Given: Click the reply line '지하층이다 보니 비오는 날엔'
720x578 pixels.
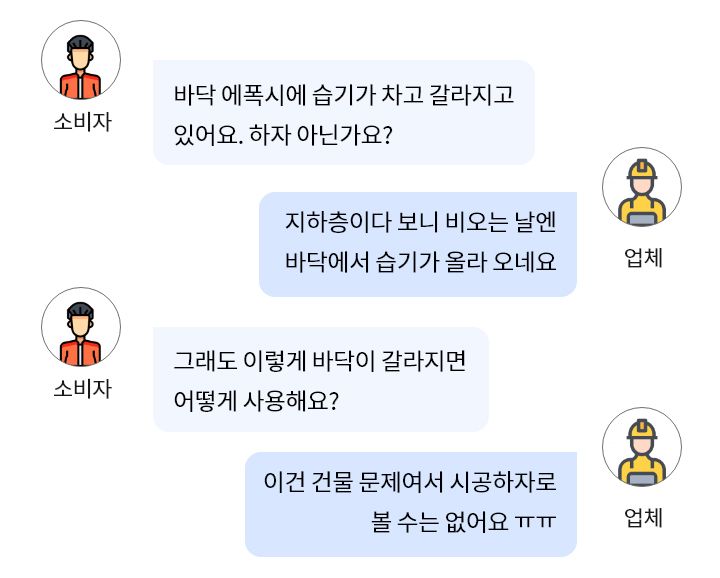Looking at the screenshot, I should [420, 222].
